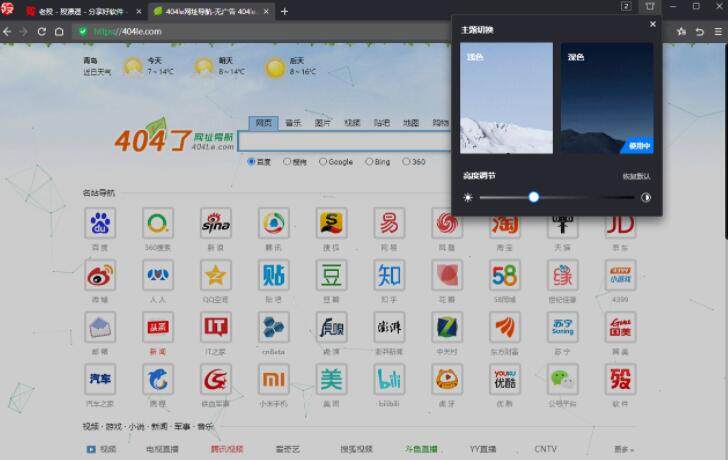This screenshot has width=728, height=460.
Task: Click the brightness slider handle
Action: pos(533,197)
